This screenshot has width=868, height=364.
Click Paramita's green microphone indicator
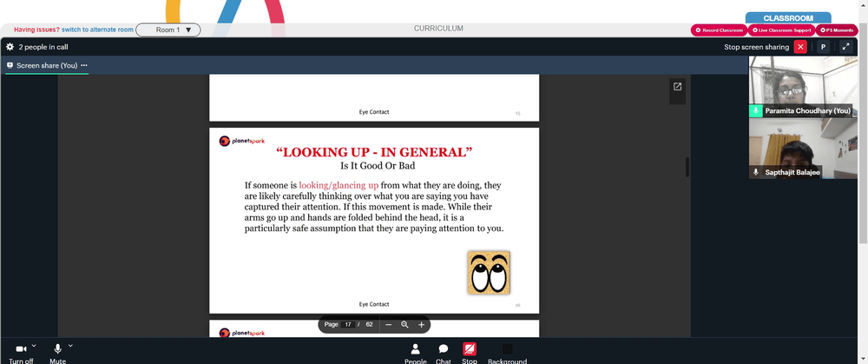coord(756,111)
